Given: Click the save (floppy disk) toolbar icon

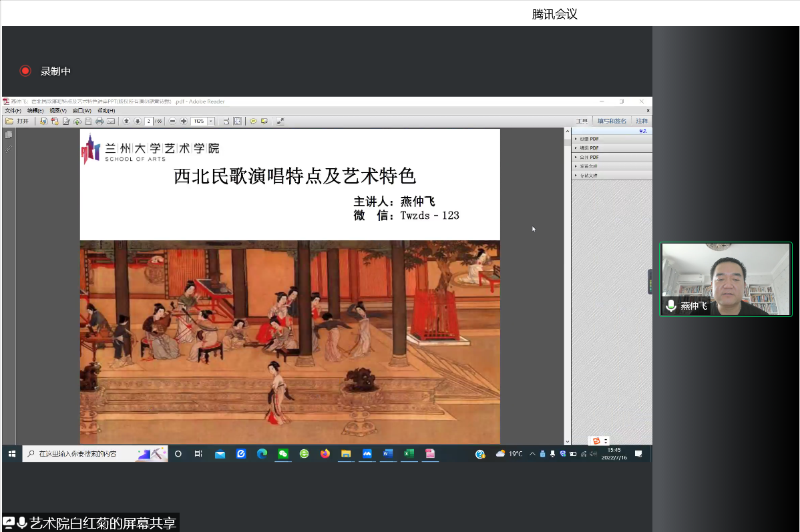Looking at the screenshot, I should point(88,121).
